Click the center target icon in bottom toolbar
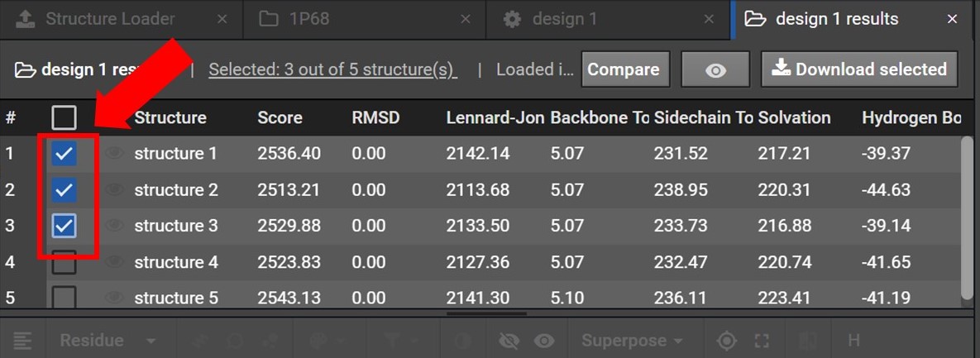This screenshot has height=358, width=980. (x=726, y=341)
